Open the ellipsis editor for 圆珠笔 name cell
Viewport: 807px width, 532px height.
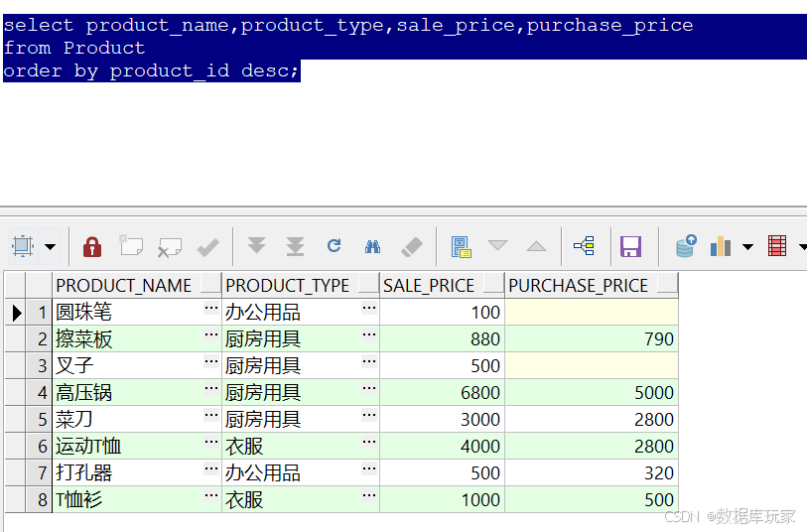(211, 309)
